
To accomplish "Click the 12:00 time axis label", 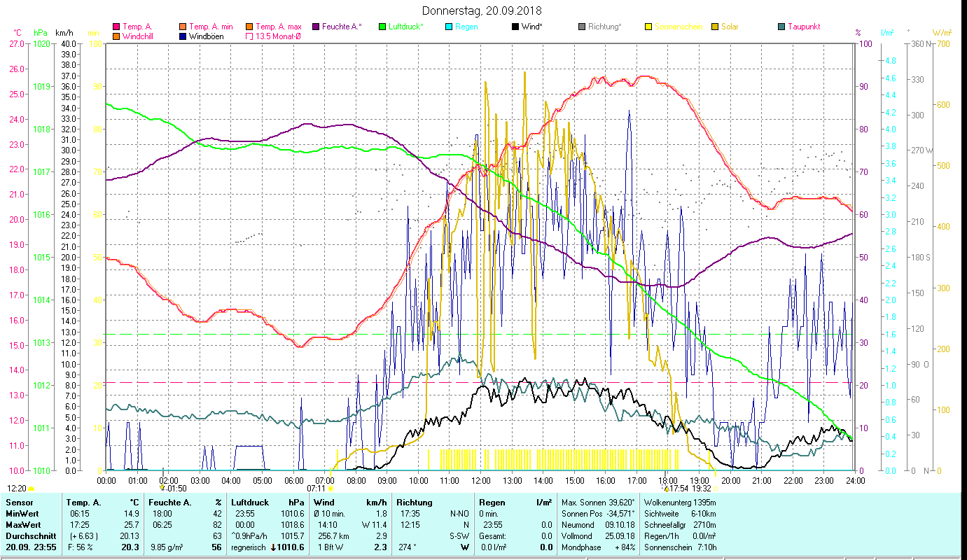I will point(480,480).
